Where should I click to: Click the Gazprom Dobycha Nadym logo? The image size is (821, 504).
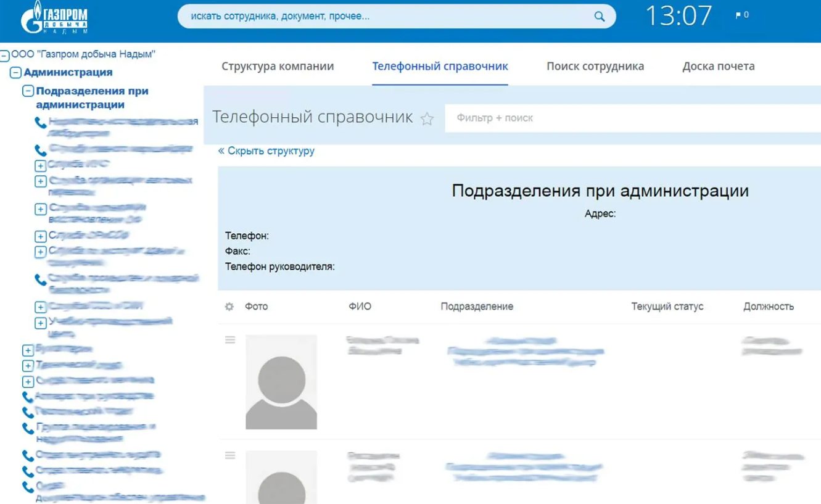coord(54,21)
